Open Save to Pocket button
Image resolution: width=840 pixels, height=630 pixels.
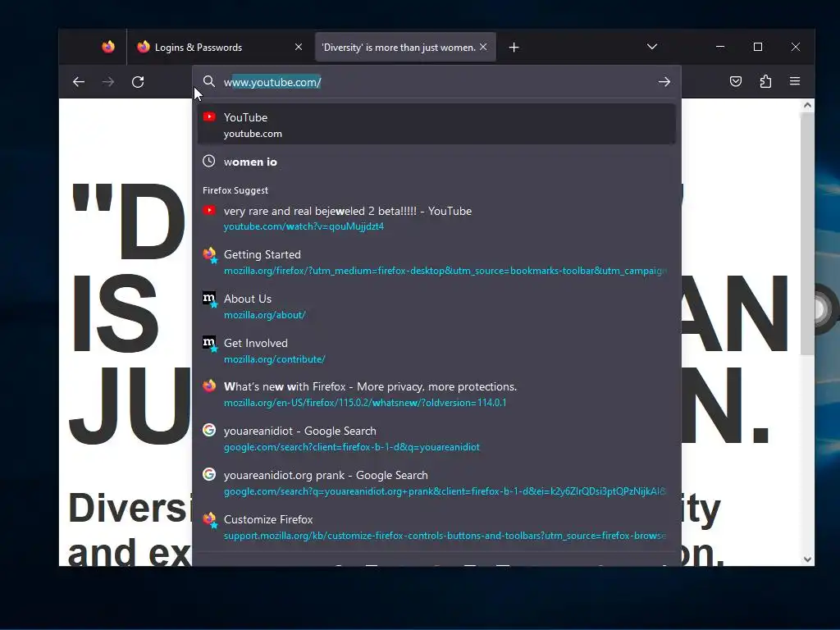pos(736,81)
